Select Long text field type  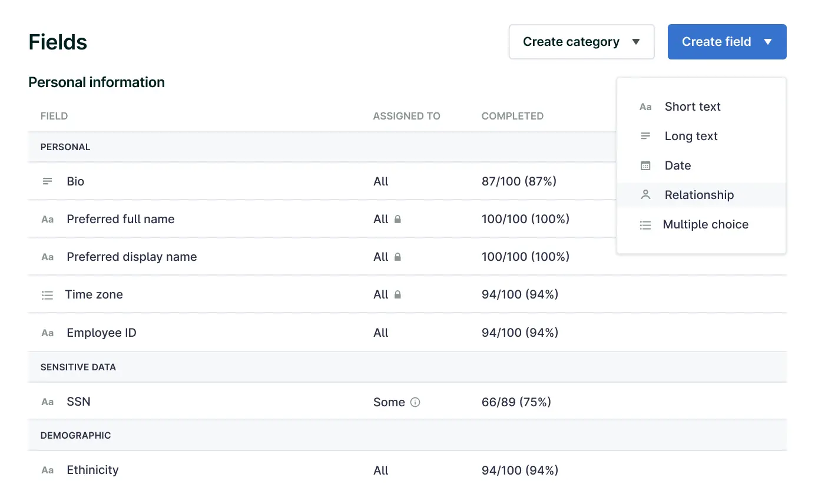click(691, 136)
